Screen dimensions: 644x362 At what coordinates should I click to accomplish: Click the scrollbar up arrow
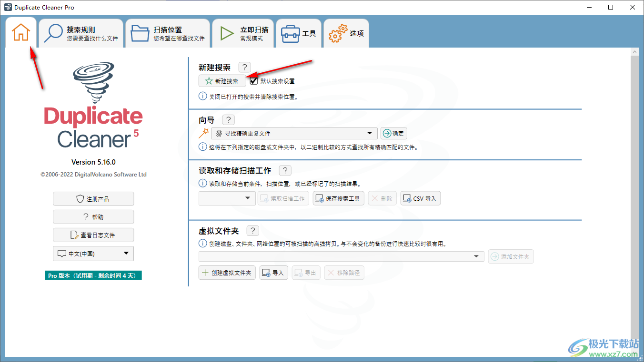[634, 51]
